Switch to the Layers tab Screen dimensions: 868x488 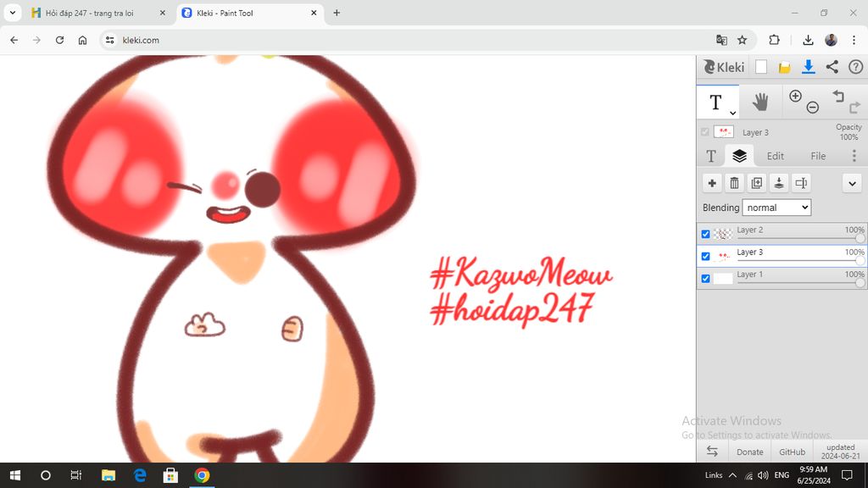tap(739, 156)
